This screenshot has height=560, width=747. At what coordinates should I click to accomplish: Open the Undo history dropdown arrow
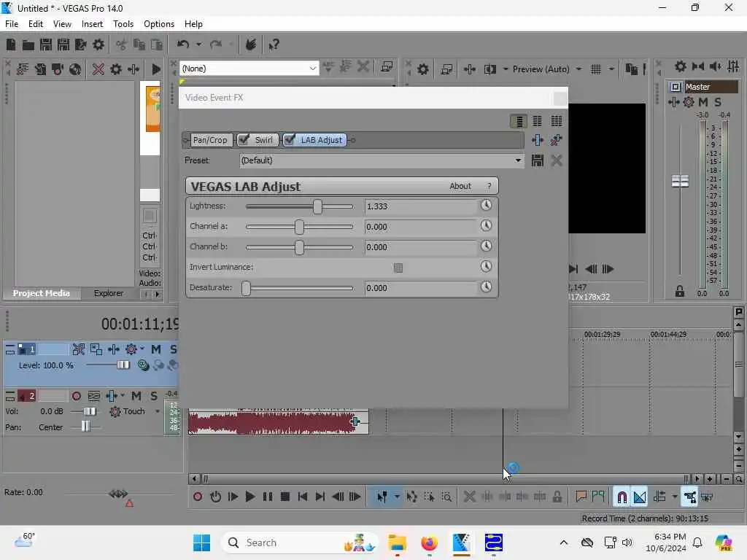click(198, 44)
